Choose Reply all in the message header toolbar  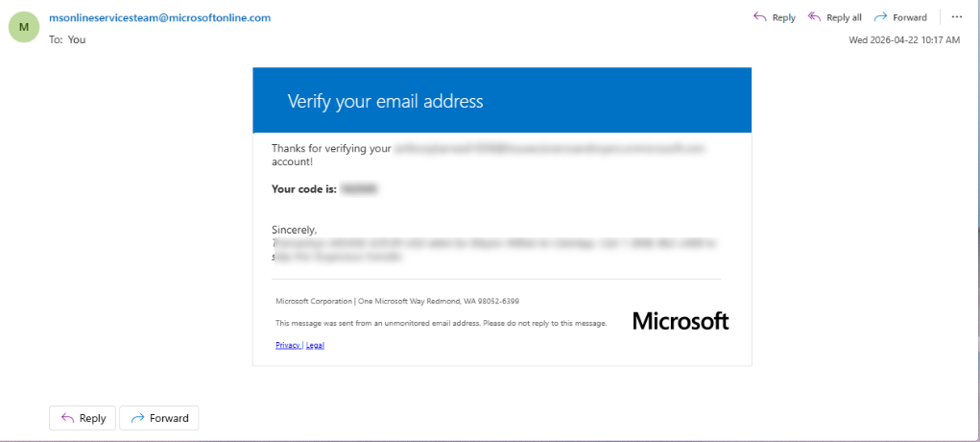click(834, 17)
